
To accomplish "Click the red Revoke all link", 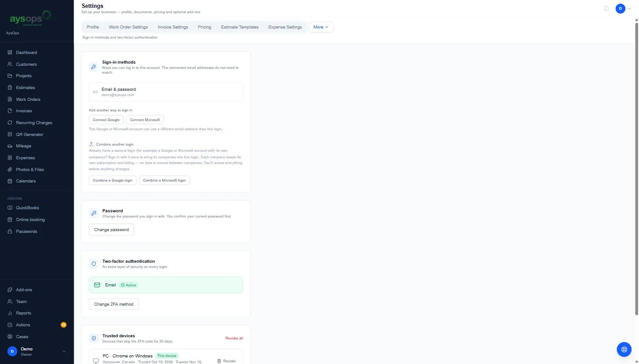I will pos(234,338).
